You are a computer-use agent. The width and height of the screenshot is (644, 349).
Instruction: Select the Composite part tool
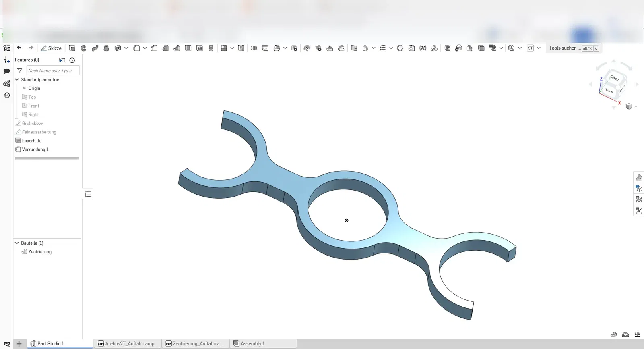point(434,48)
